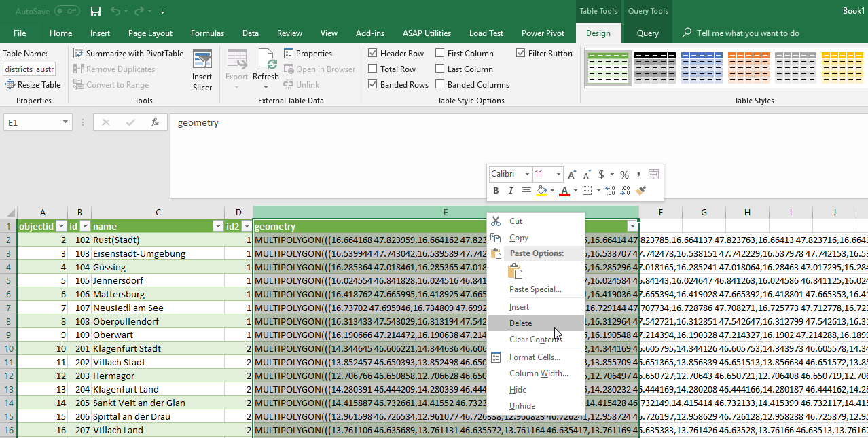868x438 pixels.
Task: Toggle italic in mini toolbar
Action: pos(511,191)
